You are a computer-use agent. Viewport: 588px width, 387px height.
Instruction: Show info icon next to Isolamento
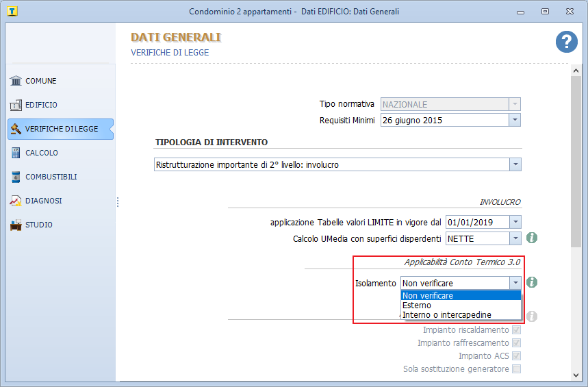(531, 282)
